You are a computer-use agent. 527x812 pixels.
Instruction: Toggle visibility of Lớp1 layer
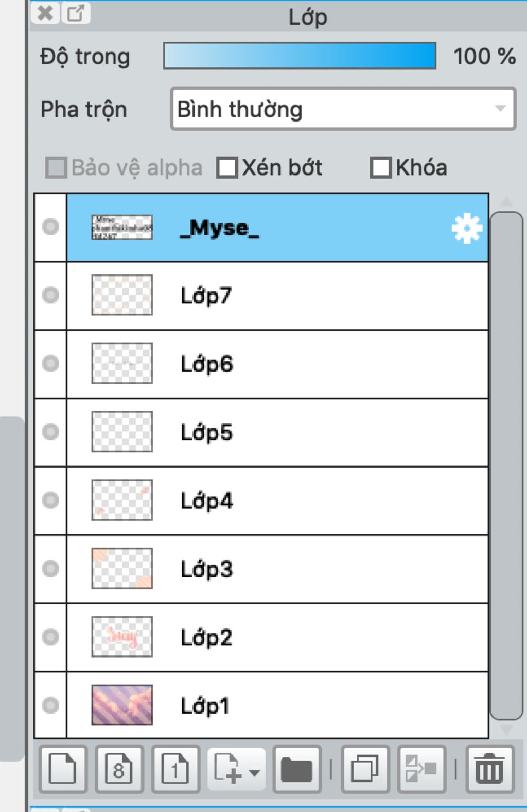(x=50, y=705)
